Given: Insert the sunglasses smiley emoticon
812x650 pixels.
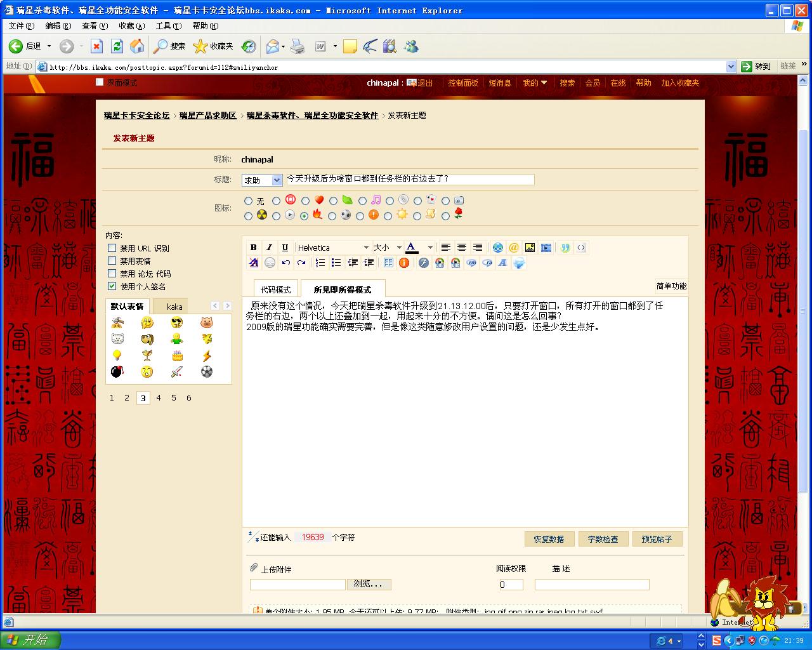Looking at the screenshot, I should tap(177, 322).
